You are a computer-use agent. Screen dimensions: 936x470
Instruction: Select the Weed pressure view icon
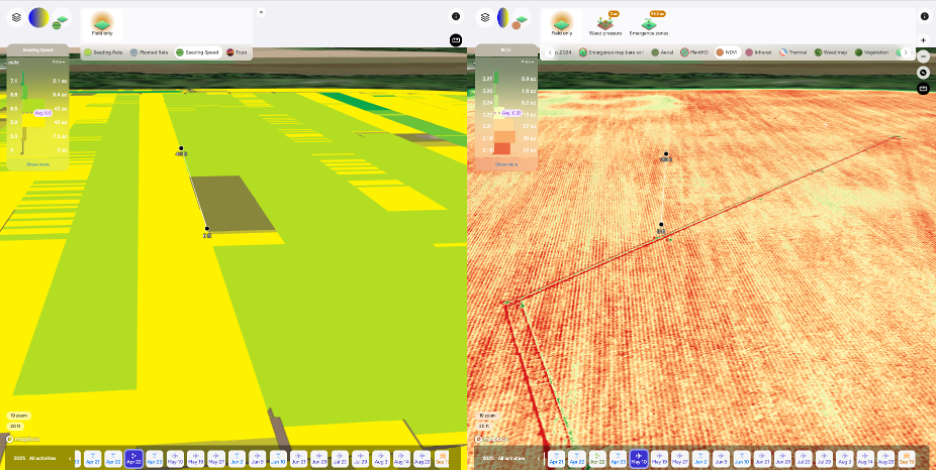pos(606,25)
